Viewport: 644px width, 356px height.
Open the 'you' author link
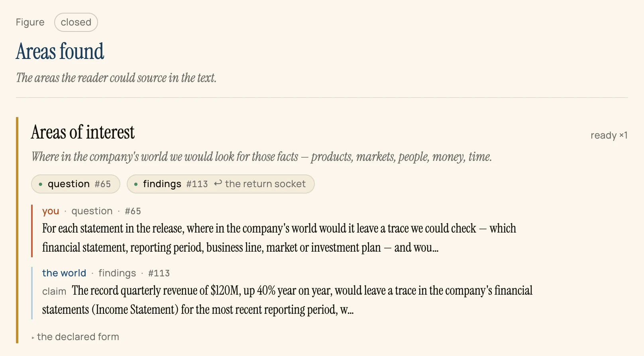51,211
